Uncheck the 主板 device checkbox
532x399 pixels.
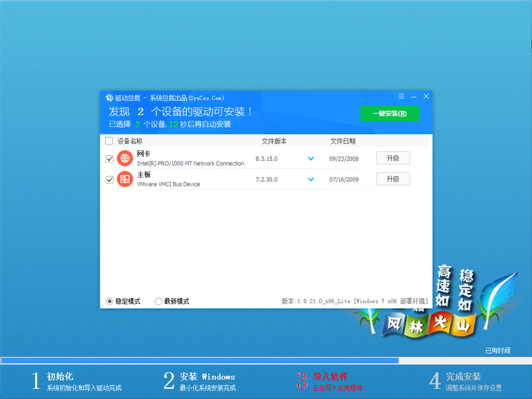[x=109, y=179]
